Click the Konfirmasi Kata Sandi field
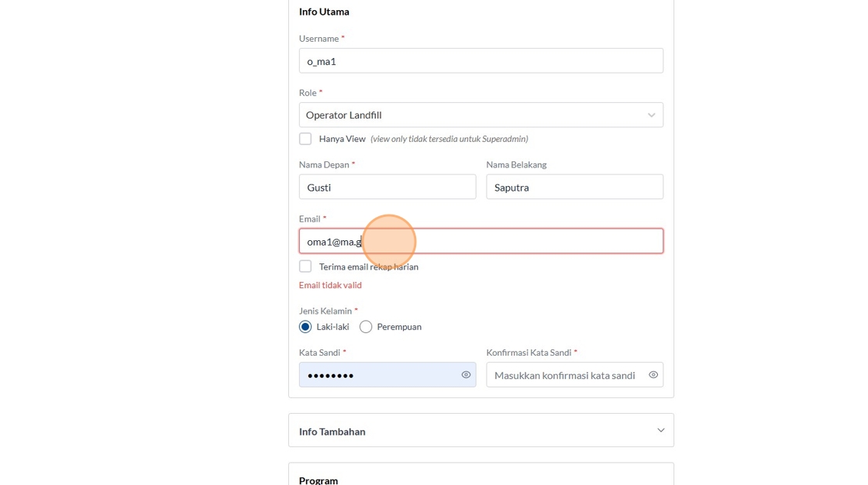This screenshot has width=868, height=485. click(564, 375)
